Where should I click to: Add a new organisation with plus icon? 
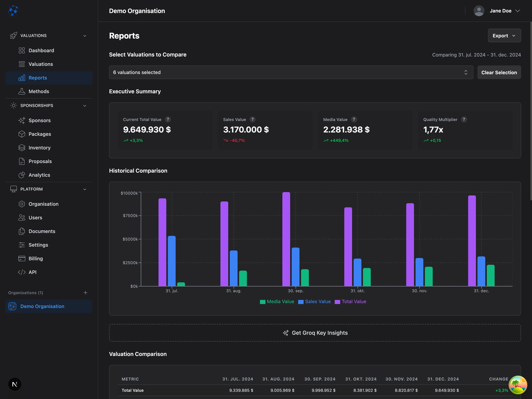[85, 293]
